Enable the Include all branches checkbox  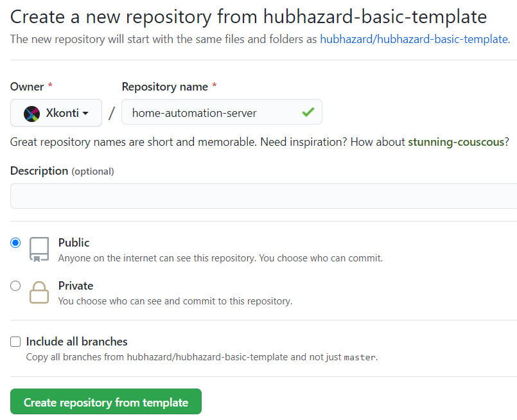pyautogui.click(x=15, y=342)
